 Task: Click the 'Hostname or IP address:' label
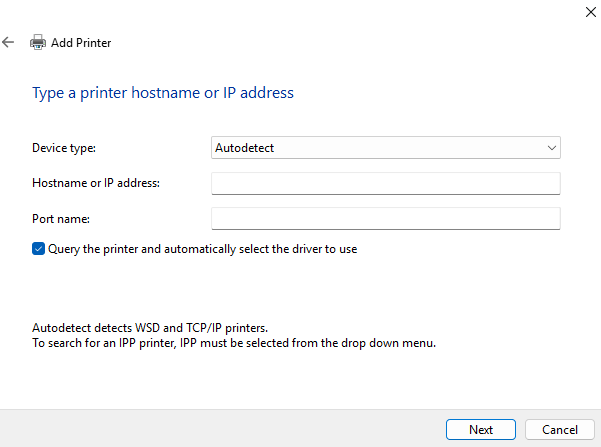click(96, 182)
